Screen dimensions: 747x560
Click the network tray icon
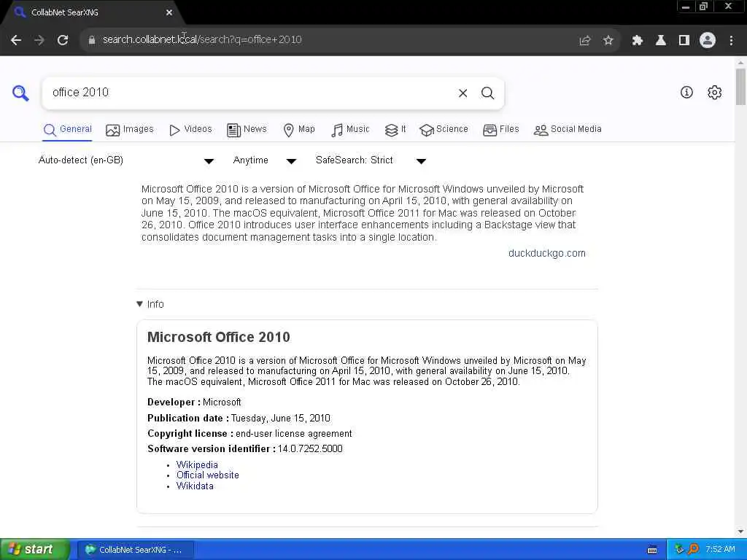[x=679, y=550]
